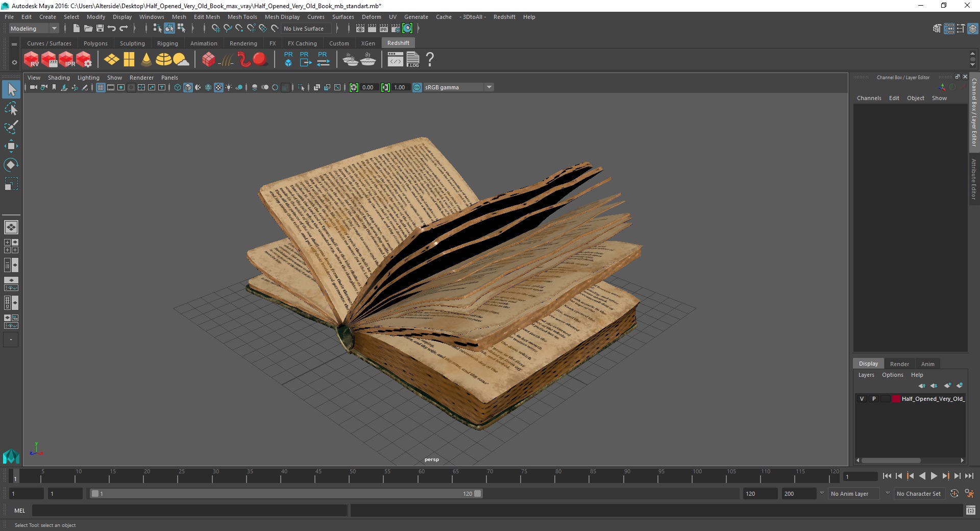Create a Redshift portal light icon
This screenshot has height=531, width=980.
coord(129,59)
